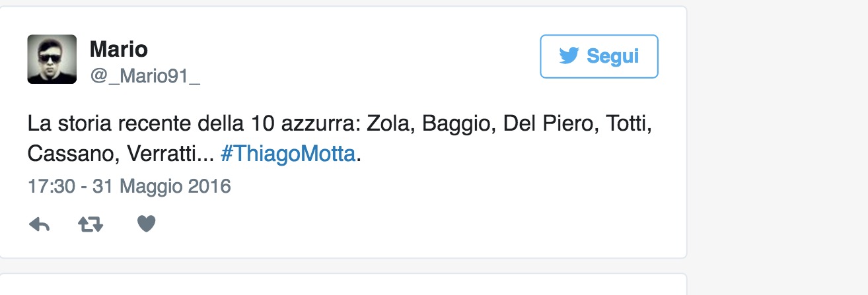868x295 pixels.
Task: Reply to Mario's tweet
Action: (40, 225)
